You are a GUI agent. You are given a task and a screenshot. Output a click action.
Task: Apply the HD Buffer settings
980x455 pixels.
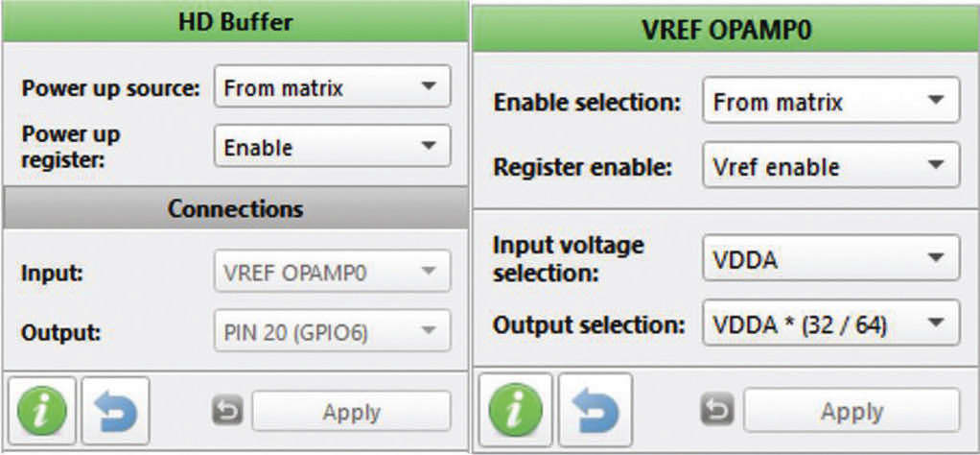pyautogui.click(x=351, y=412)
